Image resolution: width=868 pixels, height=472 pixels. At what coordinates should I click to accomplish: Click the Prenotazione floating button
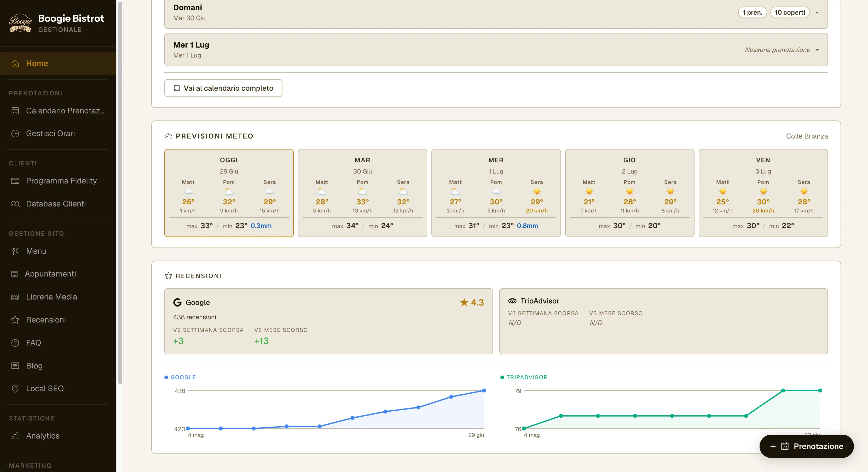(x=806, y=446)
